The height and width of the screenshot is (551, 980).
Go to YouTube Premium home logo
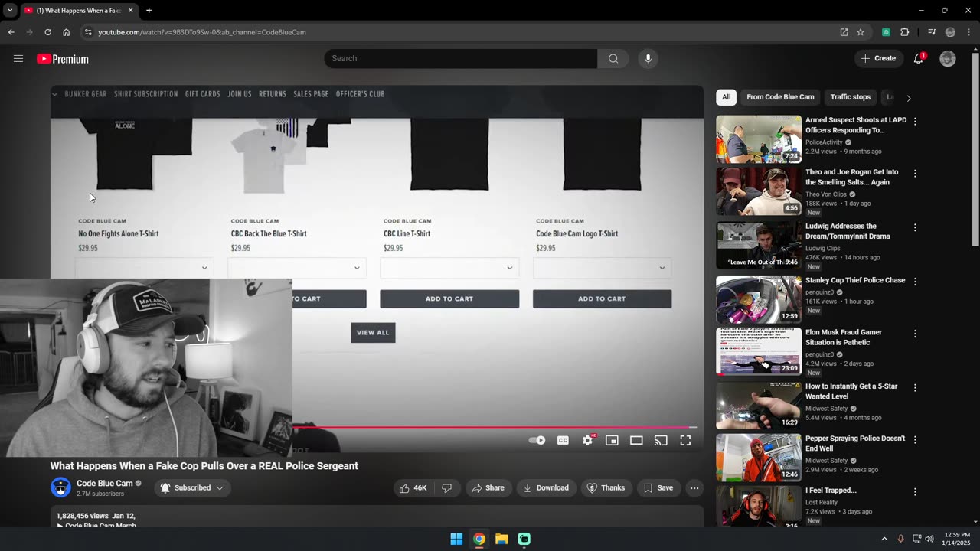[63, 59]
